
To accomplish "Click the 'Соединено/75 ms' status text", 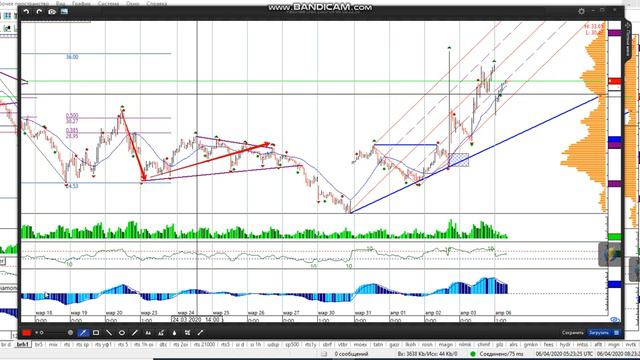I will (501, 354).
